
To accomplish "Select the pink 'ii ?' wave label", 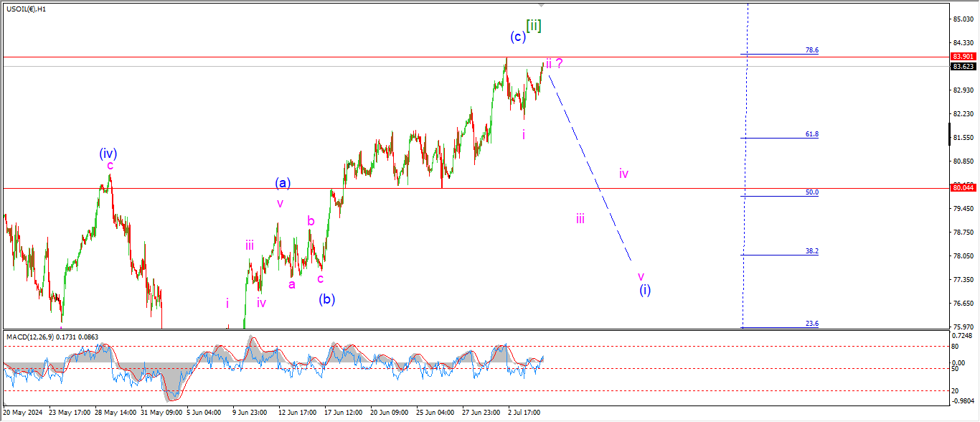I will [x=553, y=63].
